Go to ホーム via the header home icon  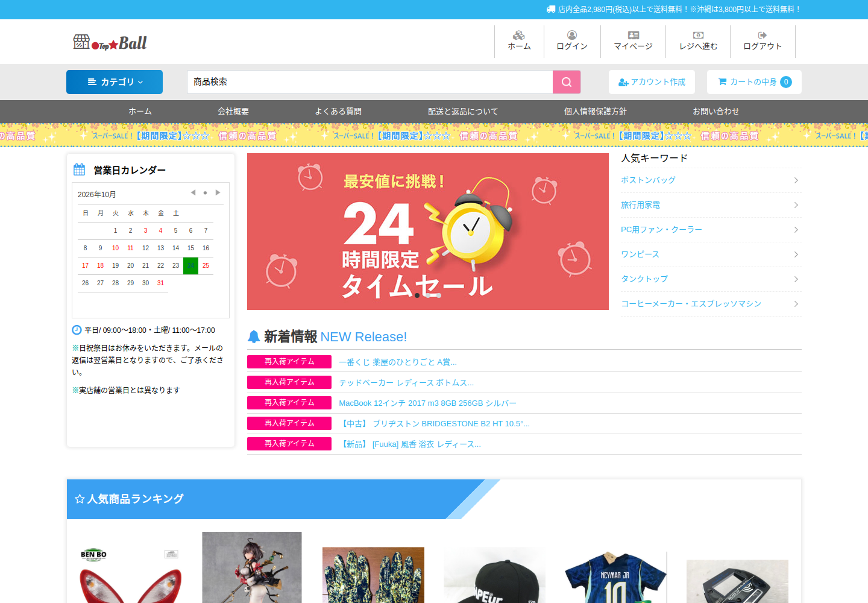pyautogui.click(x=519, y=41)
